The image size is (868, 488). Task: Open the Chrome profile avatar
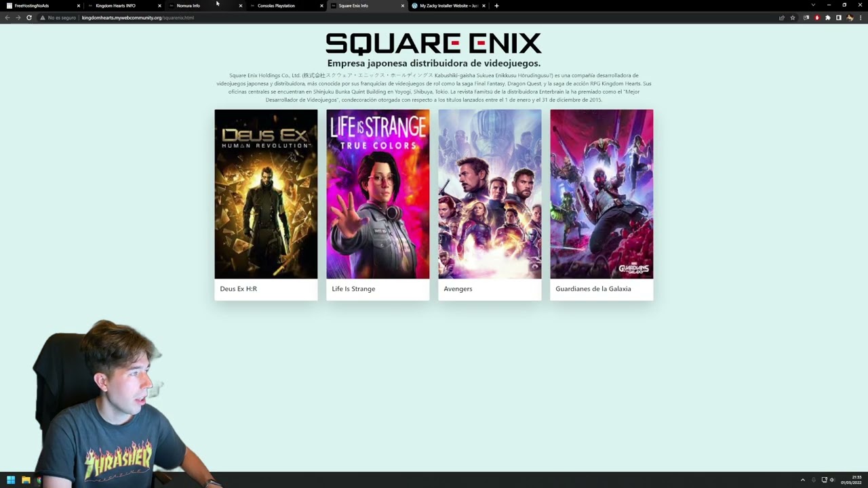850,18
